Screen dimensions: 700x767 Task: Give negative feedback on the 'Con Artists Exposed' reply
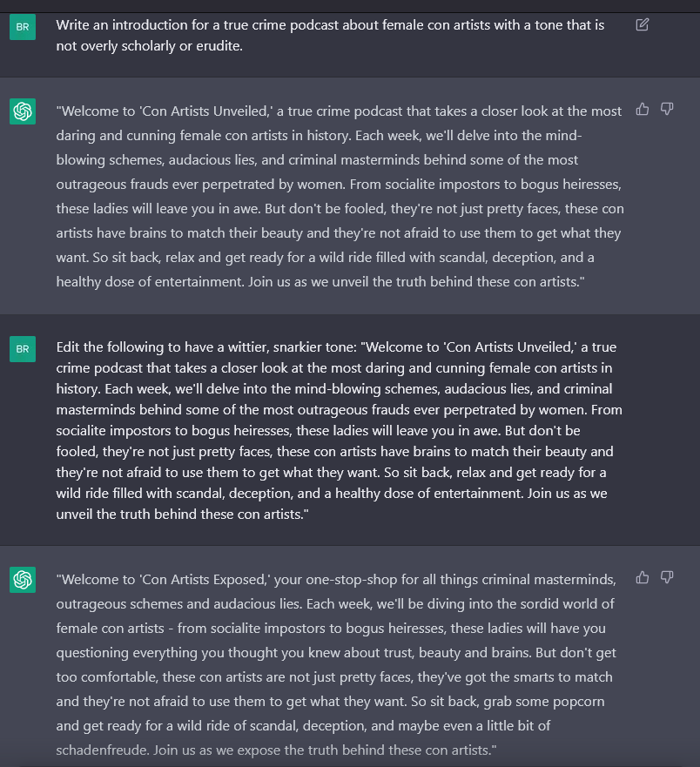click(x=667, y=576)
